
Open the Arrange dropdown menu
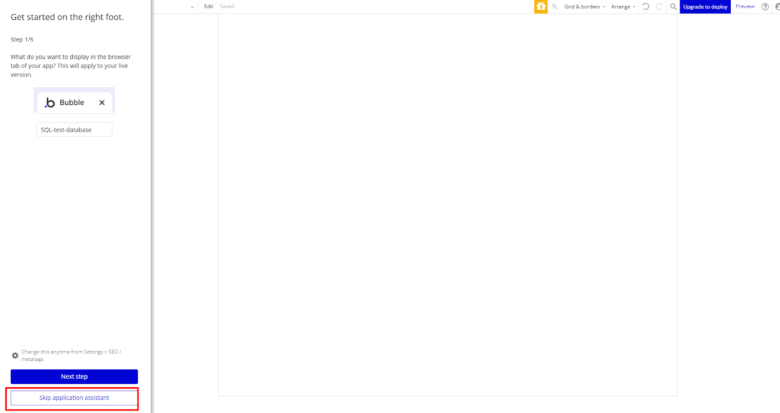click(622, 6)
